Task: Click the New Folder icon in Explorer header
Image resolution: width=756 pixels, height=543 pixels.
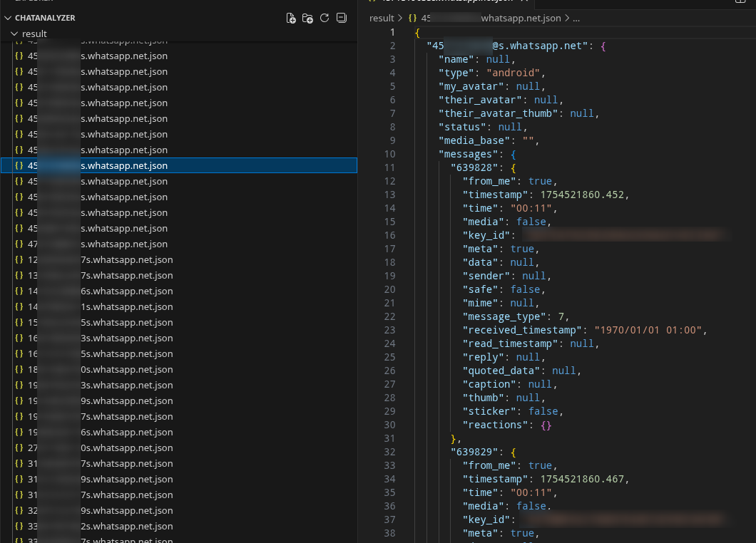Action: pyautogui.click(x=307, y=18)
